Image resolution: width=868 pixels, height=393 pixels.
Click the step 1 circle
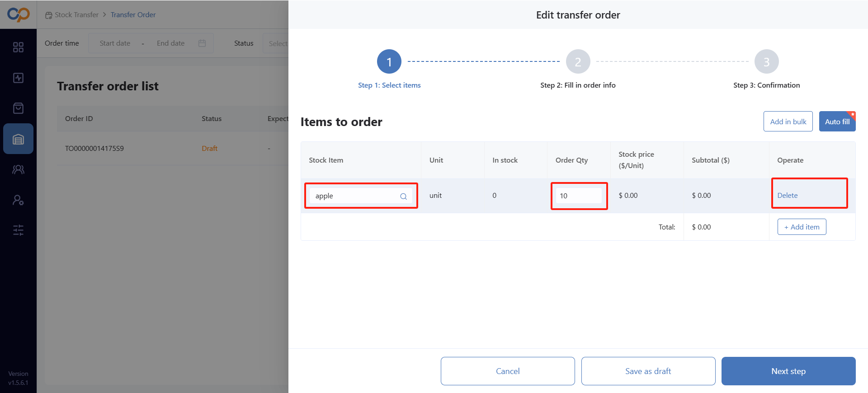(x=389, y=61)
